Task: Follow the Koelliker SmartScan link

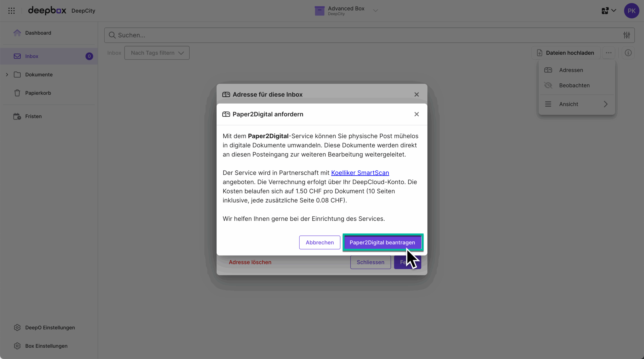Action: (x=360, y=173)
